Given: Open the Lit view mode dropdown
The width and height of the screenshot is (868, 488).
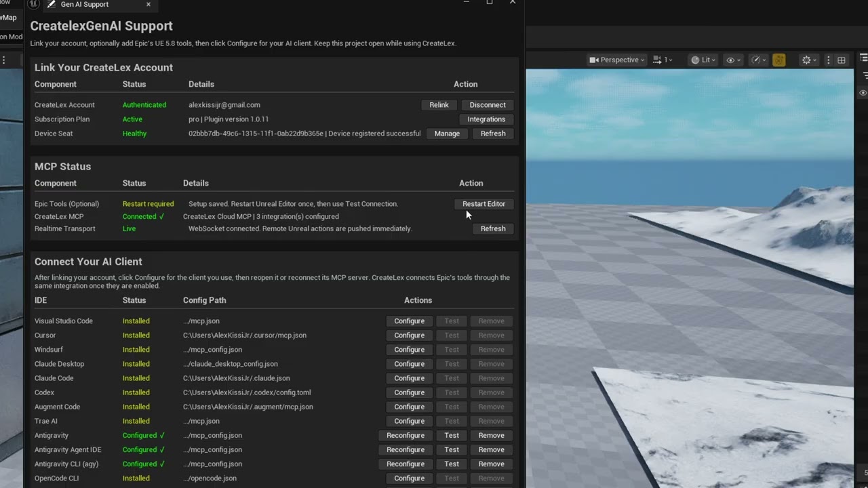Looking at the screenshot, I should (704, 60).
